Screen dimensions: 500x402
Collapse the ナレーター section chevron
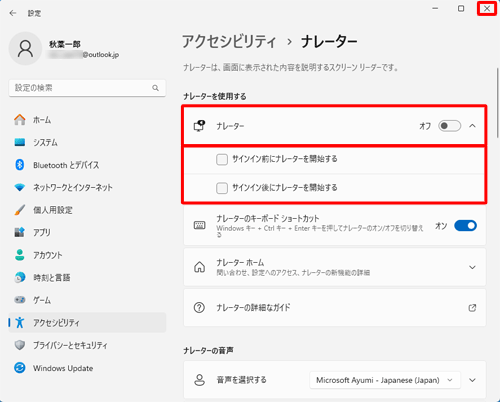coord(472,126)
